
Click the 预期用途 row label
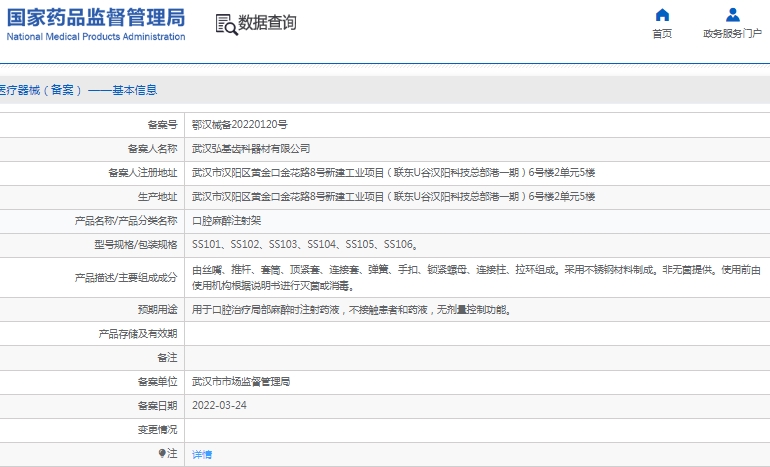tap(157, 310)
